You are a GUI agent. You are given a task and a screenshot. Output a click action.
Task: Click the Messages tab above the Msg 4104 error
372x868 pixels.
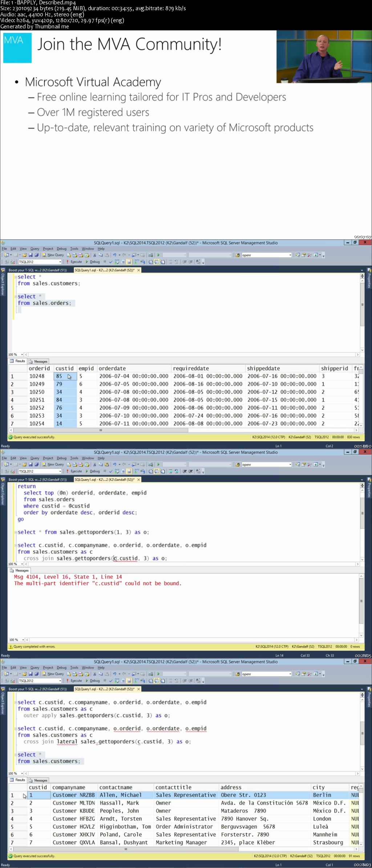20,571
